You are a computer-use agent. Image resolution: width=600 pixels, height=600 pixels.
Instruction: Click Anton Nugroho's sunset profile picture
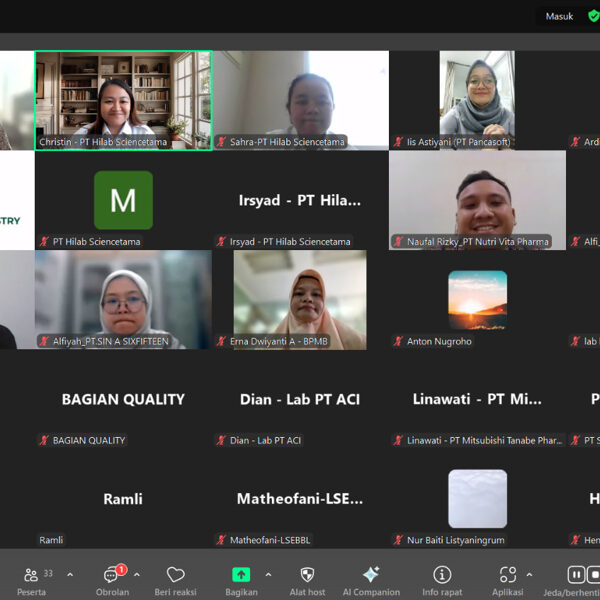coord(477,299)
